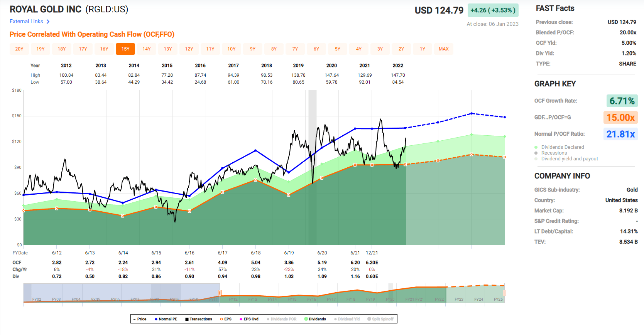Image resolution: width=644 pixels, height=335 pixels.
Task: Select the 12Y range button
Action: [x=189, y=49]
